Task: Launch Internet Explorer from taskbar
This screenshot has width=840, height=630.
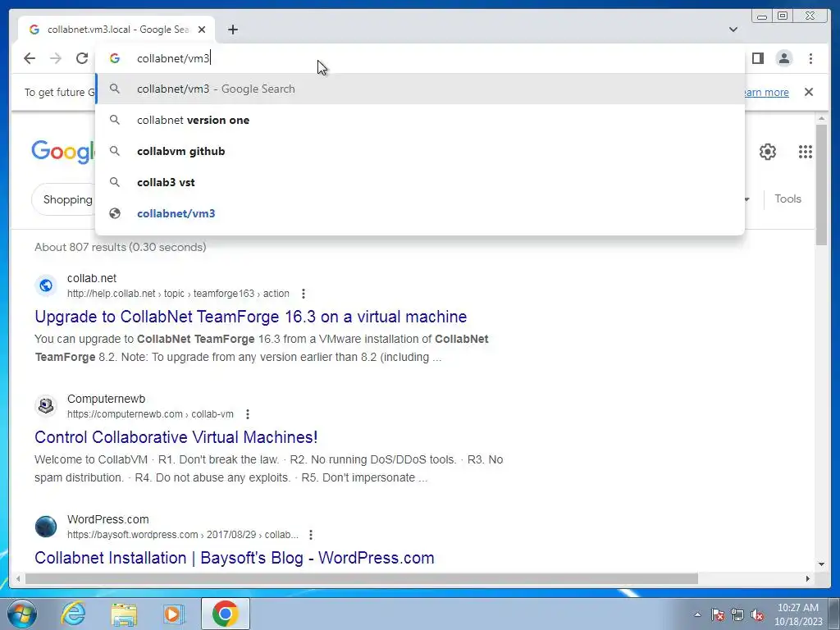Action: click(x=73, y=614)
